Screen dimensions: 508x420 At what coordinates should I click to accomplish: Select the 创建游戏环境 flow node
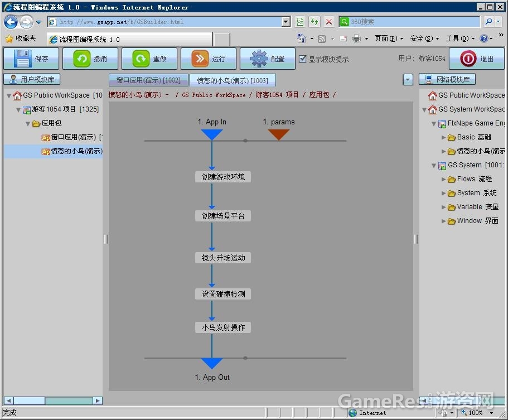pyautogui.click(x=223, y=177)
